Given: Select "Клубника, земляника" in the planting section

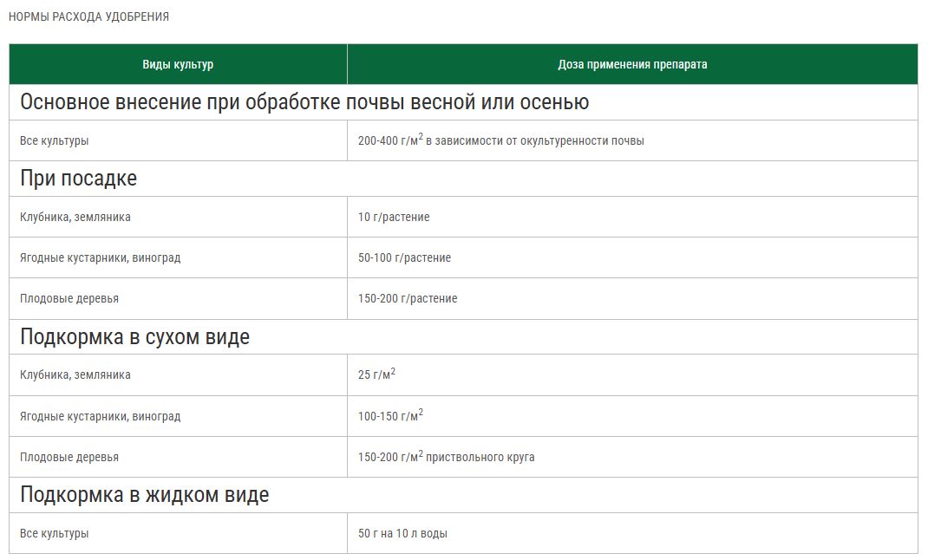Looking at the screenshot, I should (x=75, y=217).
